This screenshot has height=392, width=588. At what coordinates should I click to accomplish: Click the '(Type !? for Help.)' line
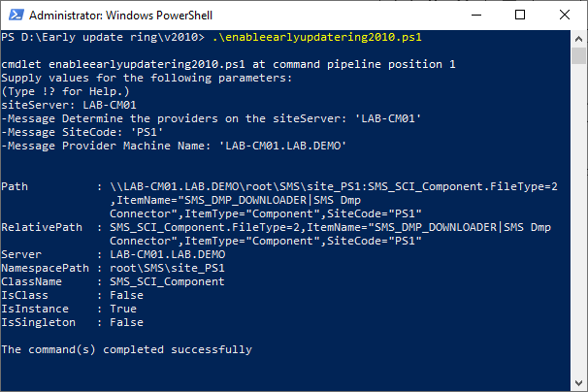pyautogui.click(x=60, y=90)
